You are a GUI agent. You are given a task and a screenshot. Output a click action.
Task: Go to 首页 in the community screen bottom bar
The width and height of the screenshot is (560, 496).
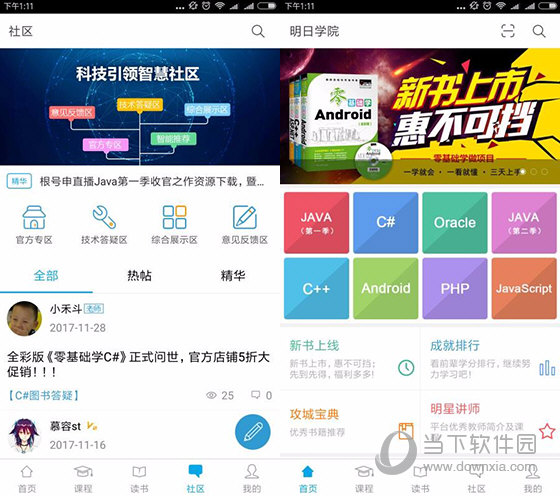click(x=27, y=479)
